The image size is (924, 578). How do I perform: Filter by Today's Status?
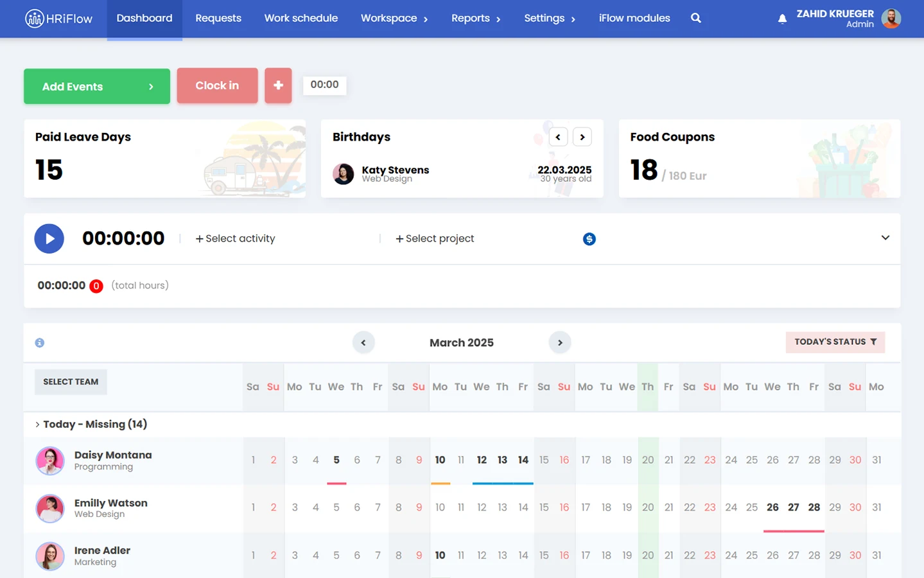coord(835,342)
